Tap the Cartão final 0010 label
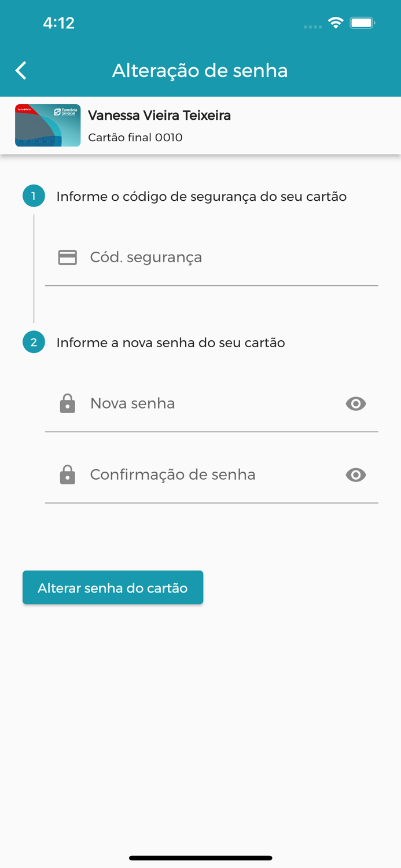The height and width of the screenshot is (868, 401). click(x=135, y=138)
